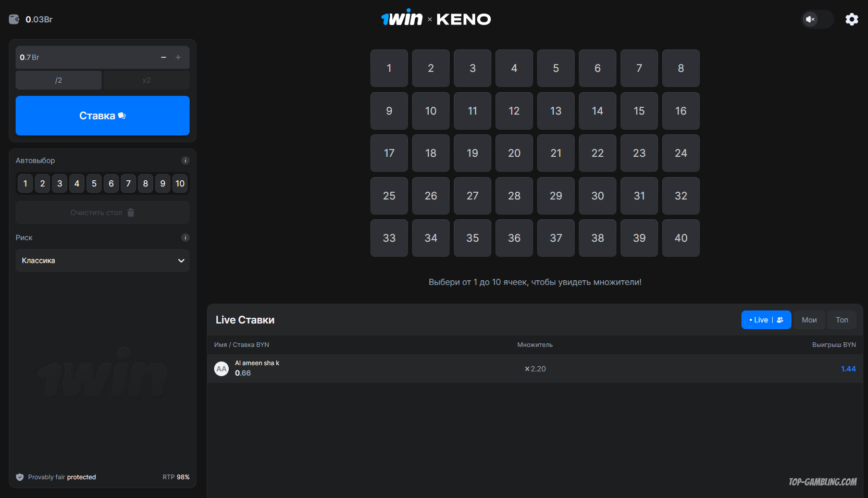Image resolution: width=868 pixels, height=498 pixels.
Task: Show the Риск info icon
Action: coord(185,238)
